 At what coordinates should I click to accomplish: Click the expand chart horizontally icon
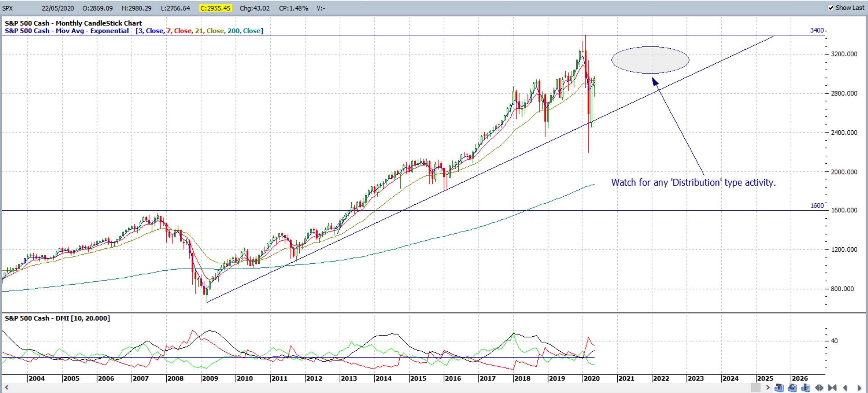pyautogui.click(x=819, y=387)
